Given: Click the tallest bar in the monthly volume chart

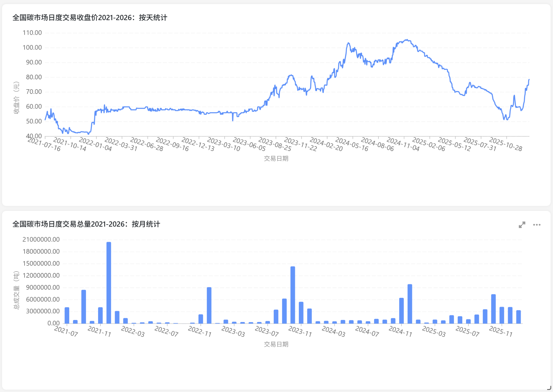Looking at the screenshot, I should click(x=109, y=282).
